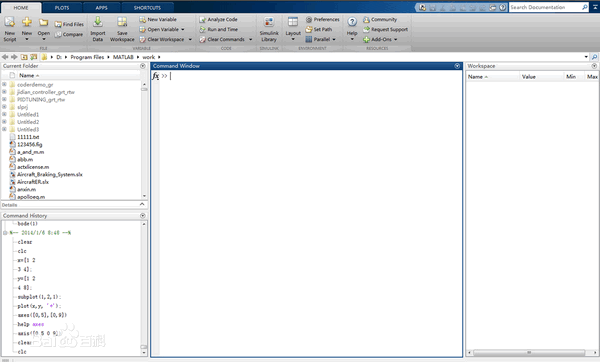Go back in folder navigation
The height and width of the screenshot is (362, 600).
tap(5, 57)
